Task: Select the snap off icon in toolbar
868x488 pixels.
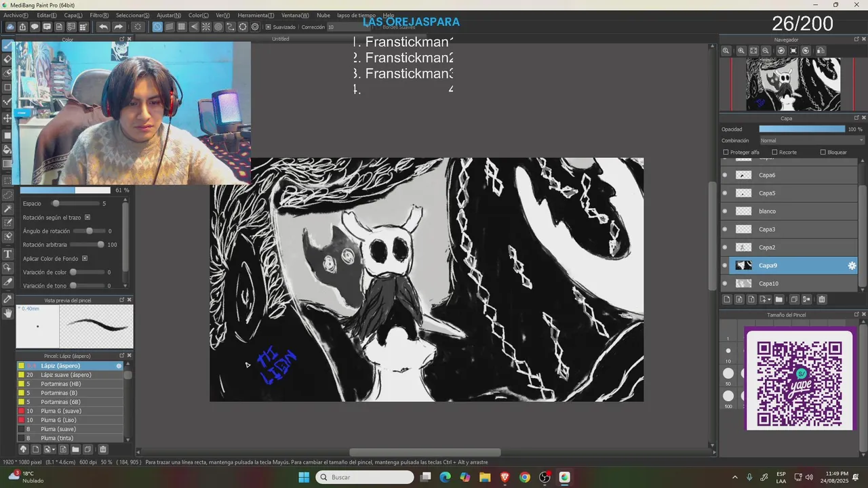Action: click(x=157, y=27)
